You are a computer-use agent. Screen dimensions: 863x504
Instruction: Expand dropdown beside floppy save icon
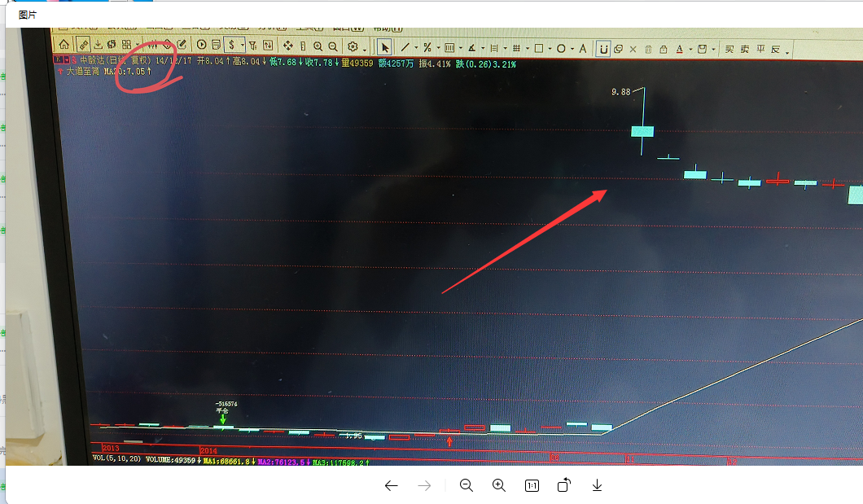(713, 50)
